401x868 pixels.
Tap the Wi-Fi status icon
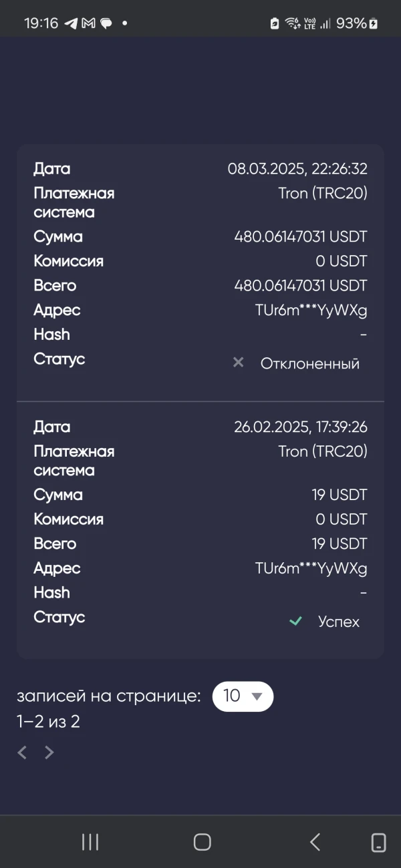292,23
